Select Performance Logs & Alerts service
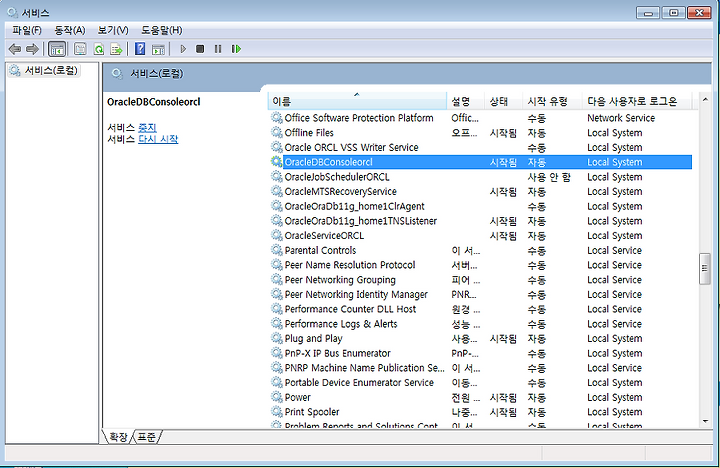The height and width of the screenshot is (468, 720). (x=480, y=323)
